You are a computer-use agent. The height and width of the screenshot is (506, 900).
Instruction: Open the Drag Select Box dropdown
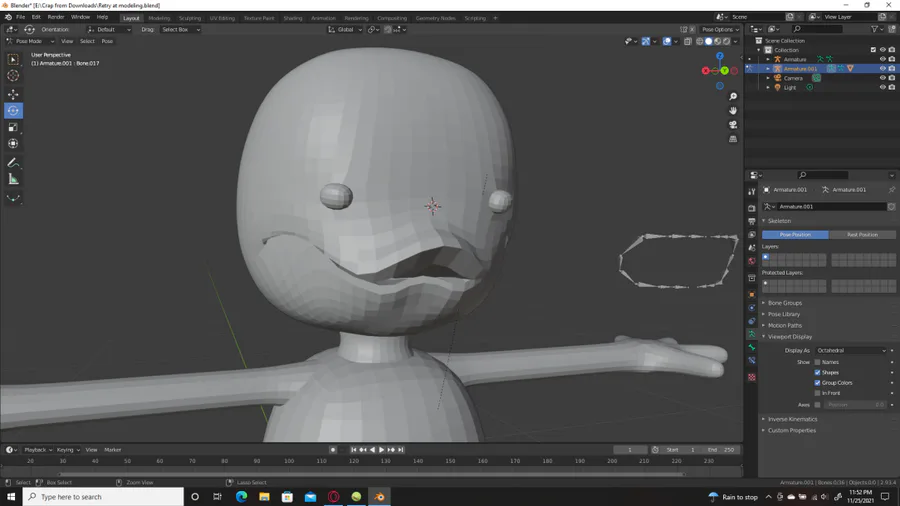coord(180,29)
